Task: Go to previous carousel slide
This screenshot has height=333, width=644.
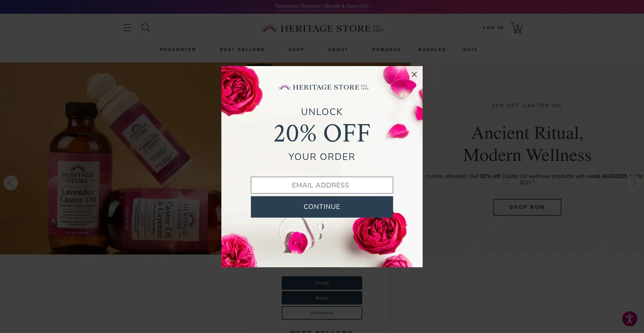Action: point(11,183)
